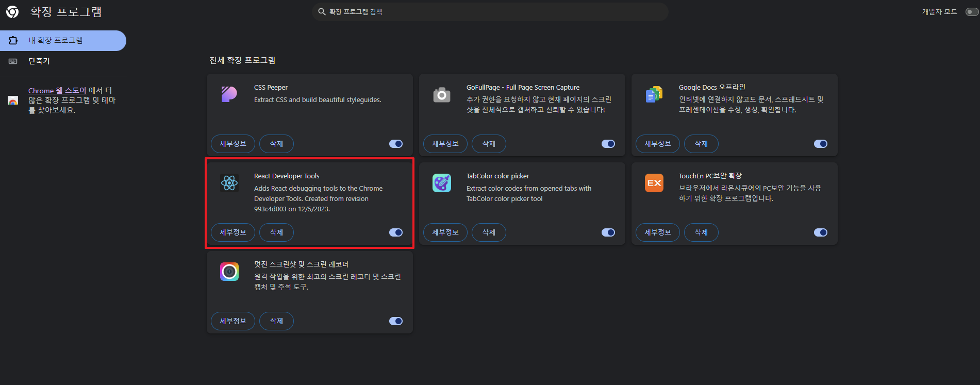Click 삭제 for GoFullPage
980x385 pixels.
(x=489, y=144)
